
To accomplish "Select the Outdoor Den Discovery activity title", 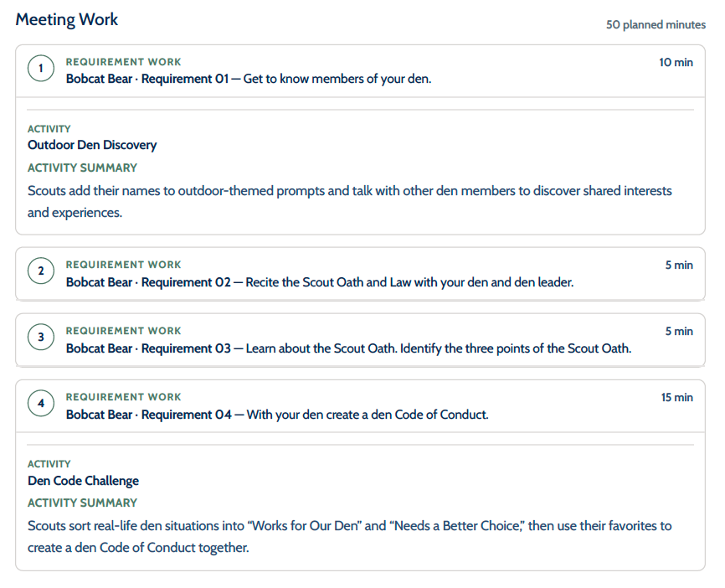I will (x=92, y=145).
